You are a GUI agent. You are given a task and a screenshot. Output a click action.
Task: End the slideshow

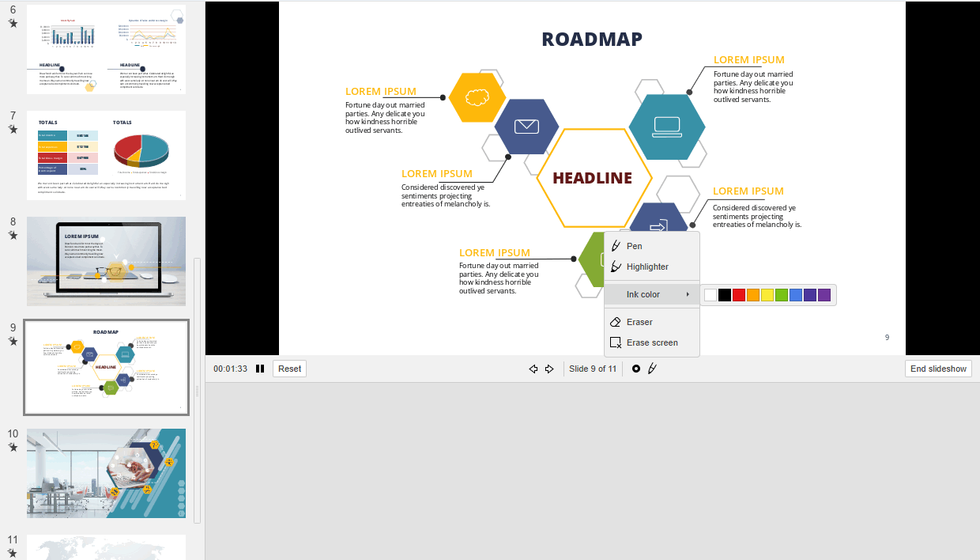pyautogui.click(x=938, y=369)
